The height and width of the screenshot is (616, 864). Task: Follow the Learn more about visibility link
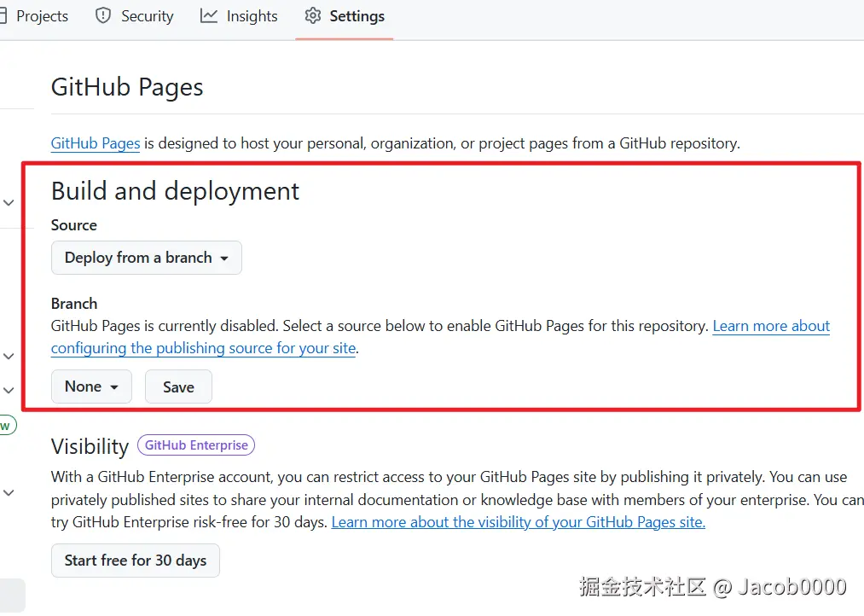[518, 522]
